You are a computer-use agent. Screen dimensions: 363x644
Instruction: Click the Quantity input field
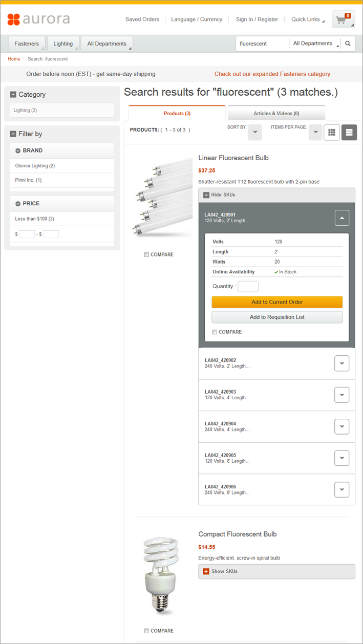[x=248, y=287]
